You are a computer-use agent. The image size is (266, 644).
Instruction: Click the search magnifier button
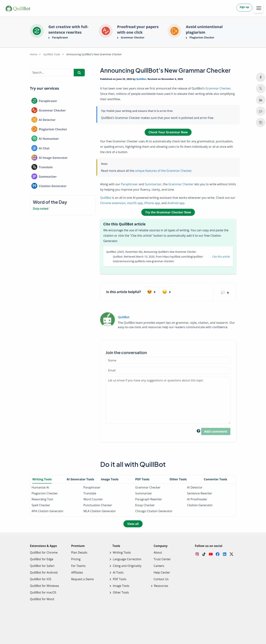tap(79, 72)
